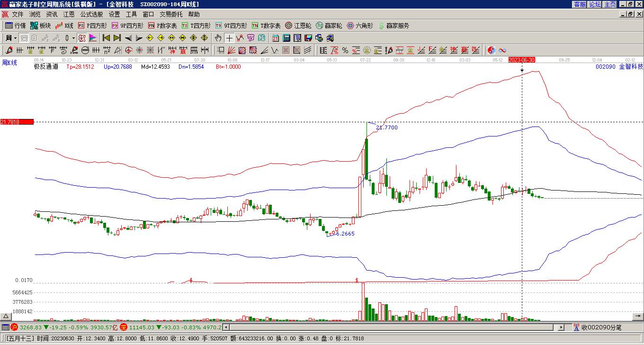Open the 文件 menu

[18, 15]
